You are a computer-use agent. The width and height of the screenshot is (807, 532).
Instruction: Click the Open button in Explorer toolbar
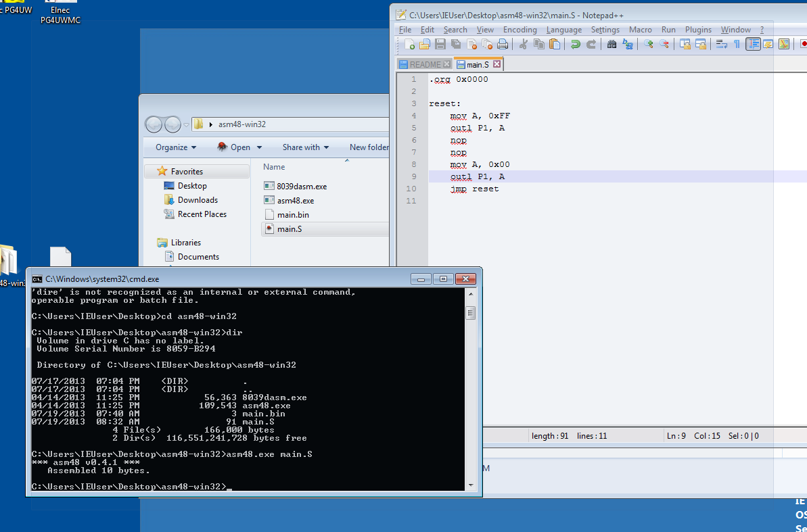pyautogui.click(x=234, y=147)
